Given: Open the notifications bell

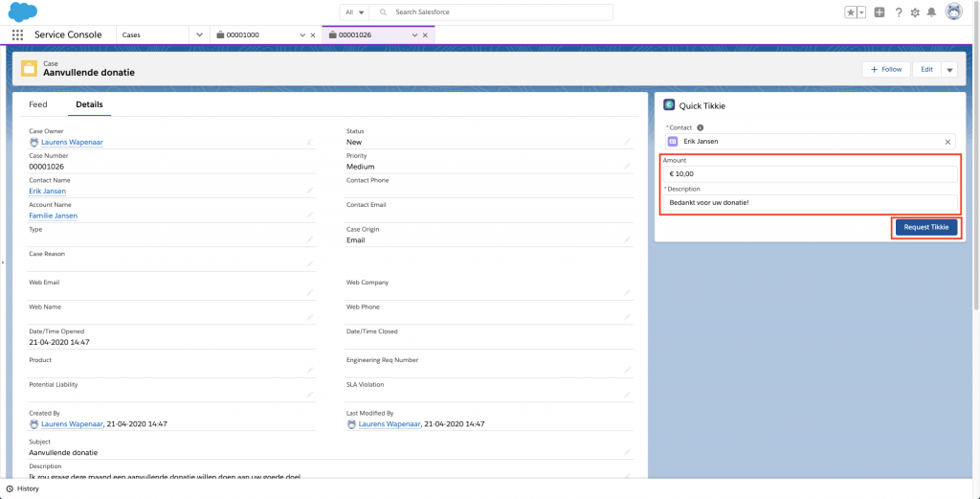Looking at the screenshot, I should pos(931,12).
